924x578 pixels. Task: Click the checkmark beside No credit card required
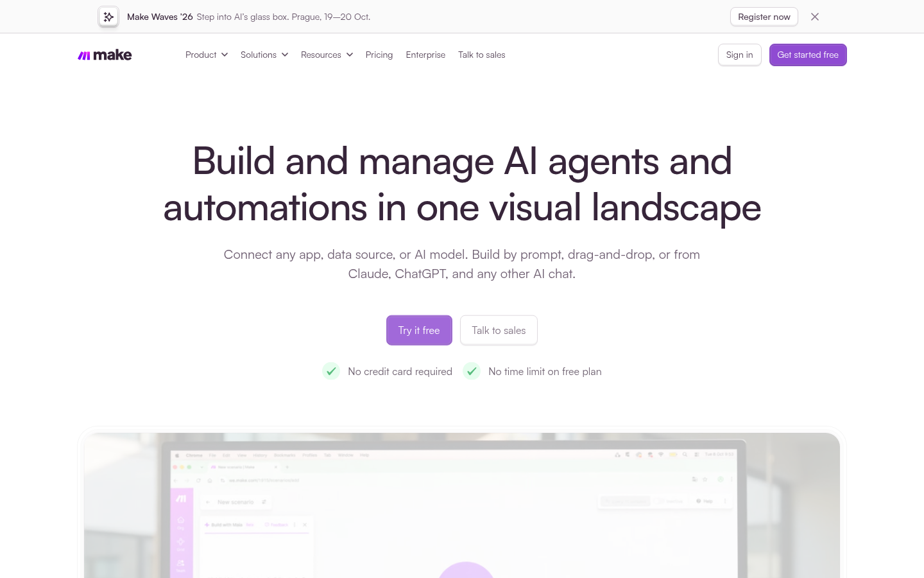pos(331,371)
